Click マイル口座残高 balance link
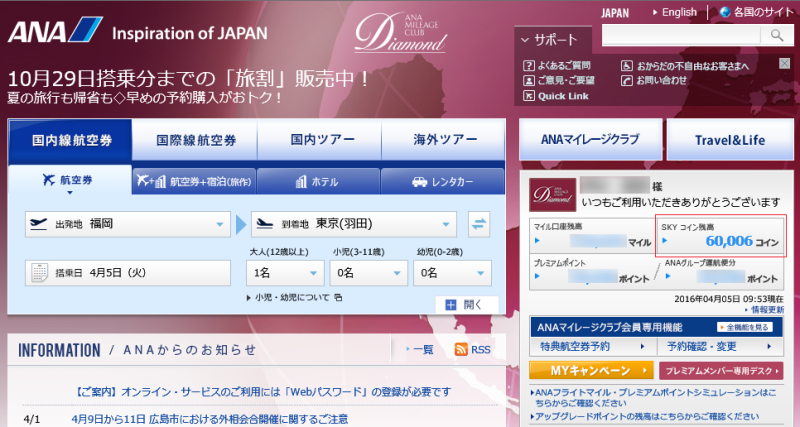This screenshot has width=800, height=427. [x=592, y=236]
